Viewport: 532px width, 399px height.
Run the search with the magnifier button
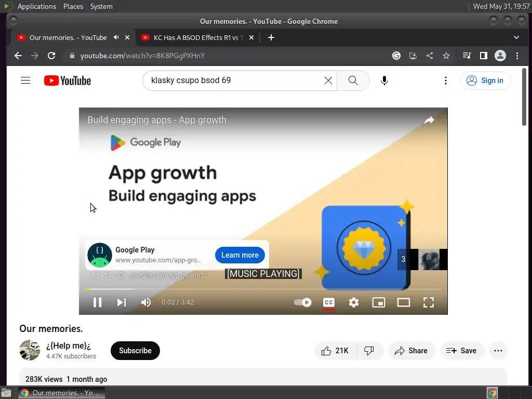point(353,81)
